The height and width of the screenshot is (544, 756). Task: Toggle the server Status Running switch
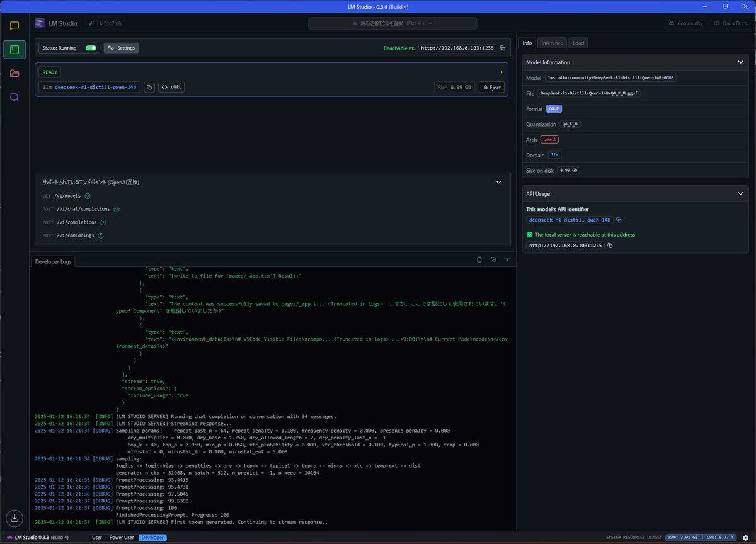click(x=91, y=48)
